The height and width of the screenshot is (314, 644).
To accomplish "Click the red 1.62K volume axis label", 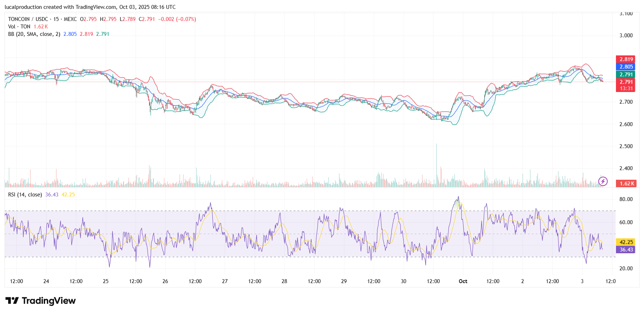I will click(627, 184).
